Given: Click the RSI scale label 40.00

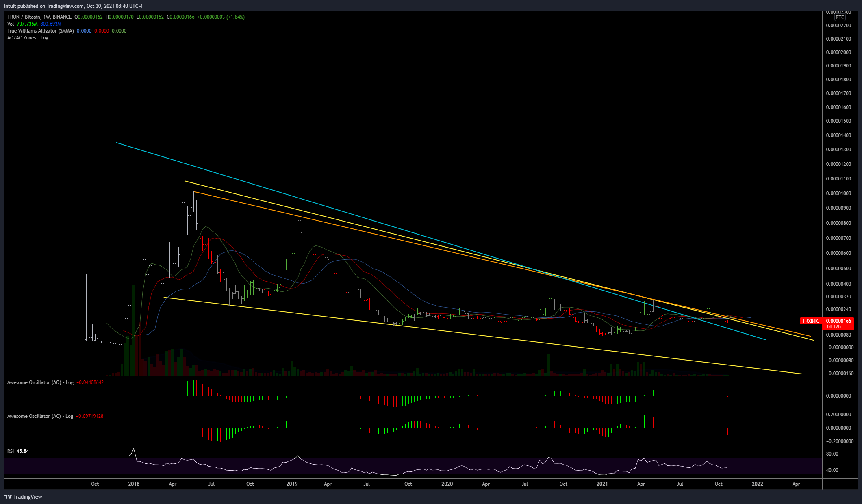Looking at the screenshot, I should click(x=832, y=470).
